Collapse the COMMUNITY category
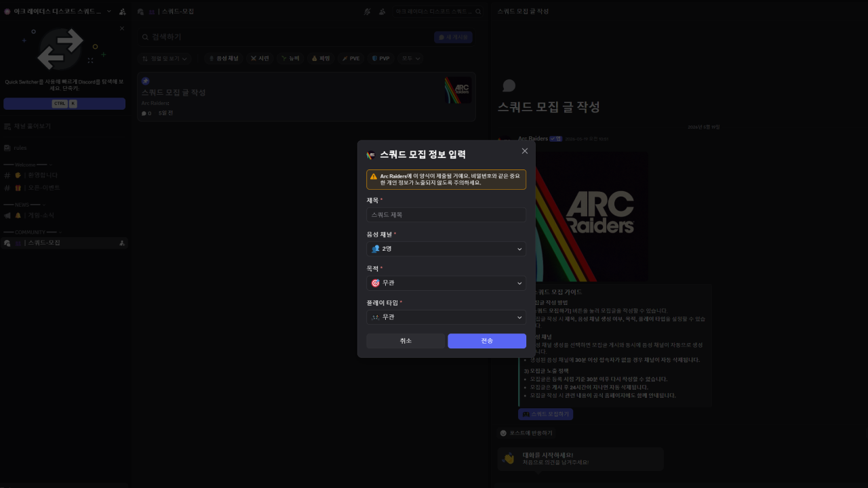Screen dimensions: 868x488 (33, 232)
